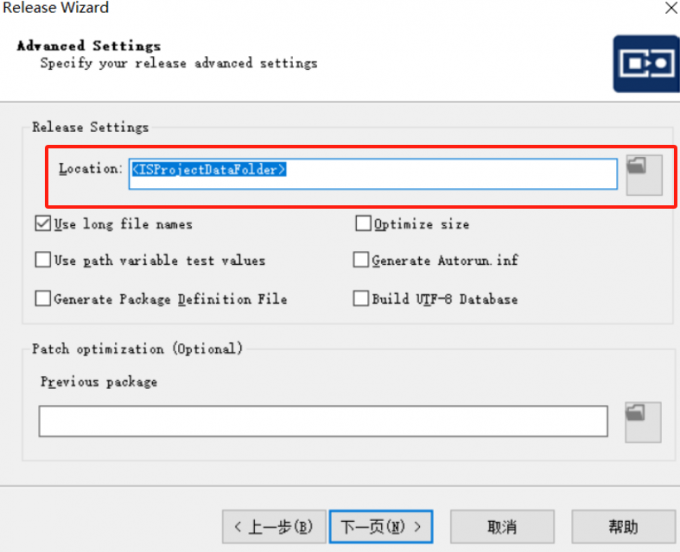Open help with the 帮助 button

click(x=622, y=526)
